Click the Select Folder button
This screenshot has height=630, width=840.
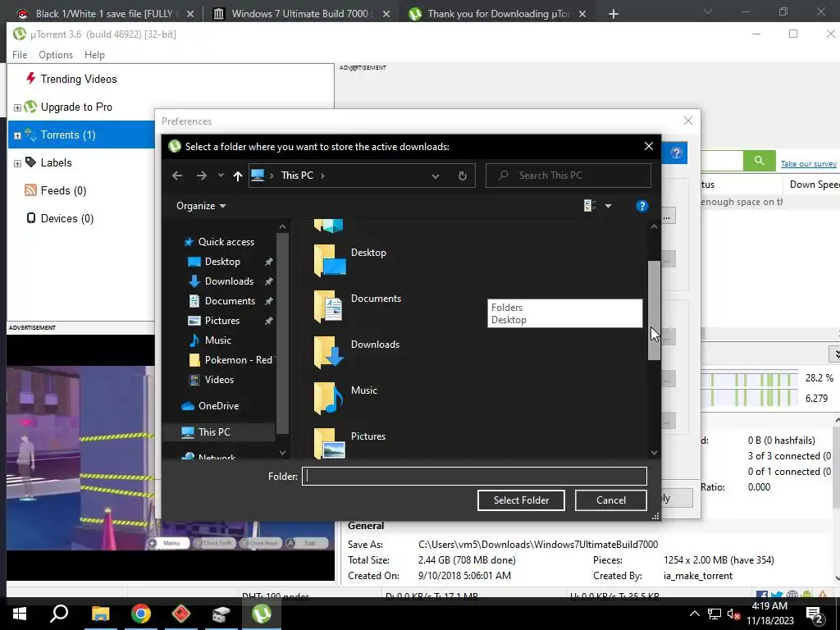click(521, 500)
